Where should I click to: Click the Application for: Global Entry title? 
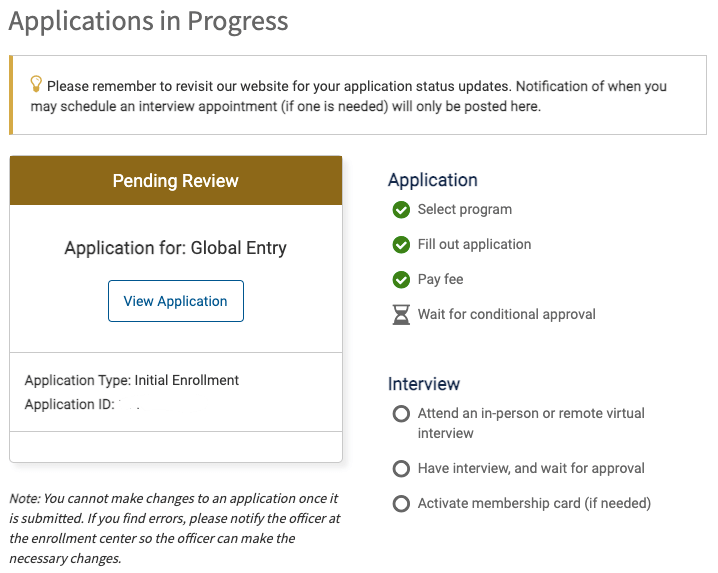tap(175, 248)
